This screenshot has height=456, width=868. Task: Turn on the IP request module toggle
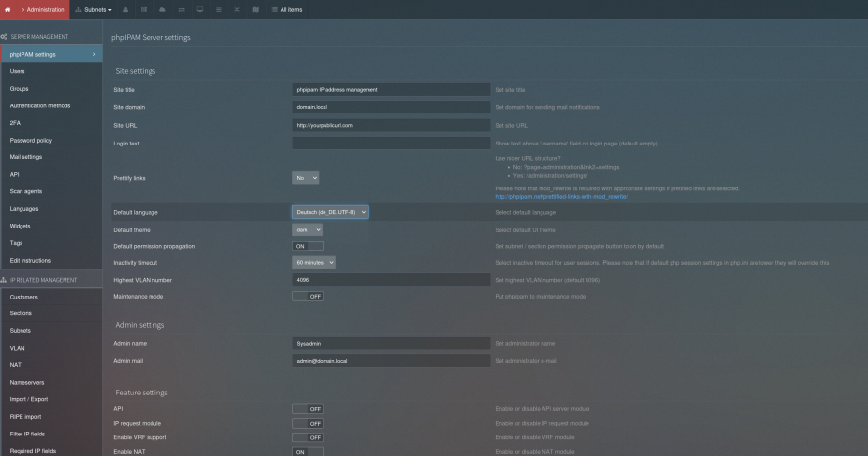308,423
